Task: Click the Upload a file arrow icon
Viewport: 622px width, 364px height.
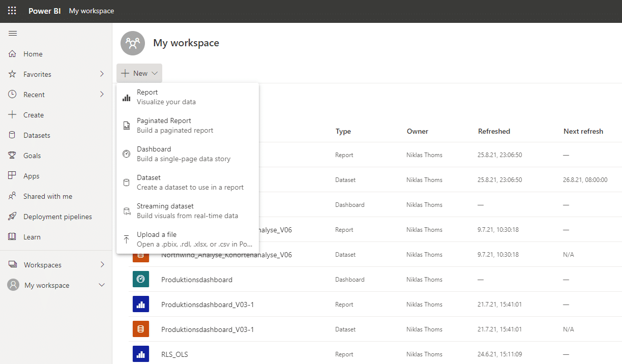Action: 127,239
